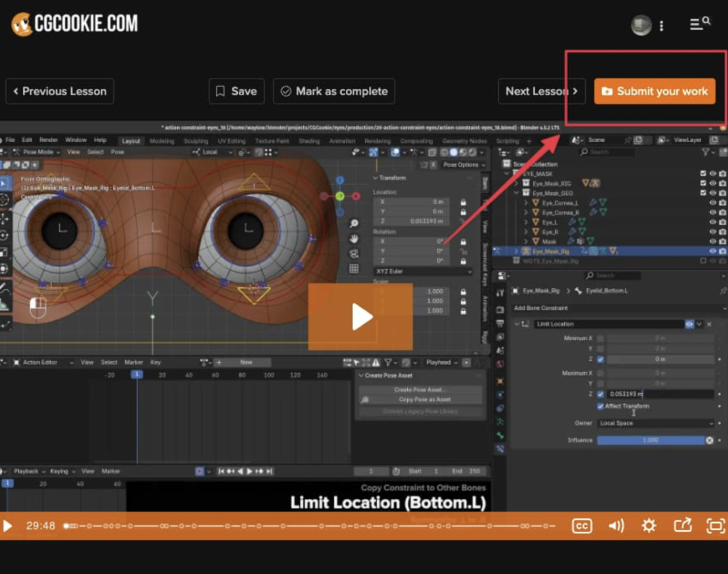Click the share video icon

[682, 526]
